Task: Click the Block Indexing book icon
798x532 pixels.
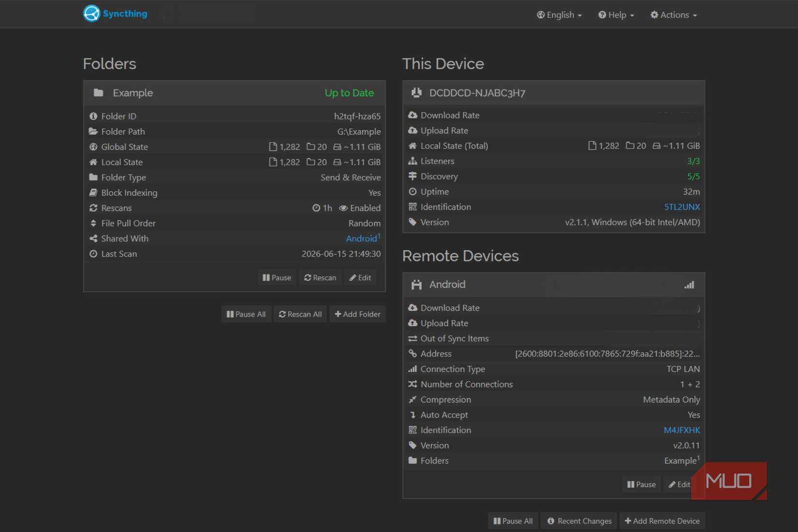Action: tap(93, 192)
